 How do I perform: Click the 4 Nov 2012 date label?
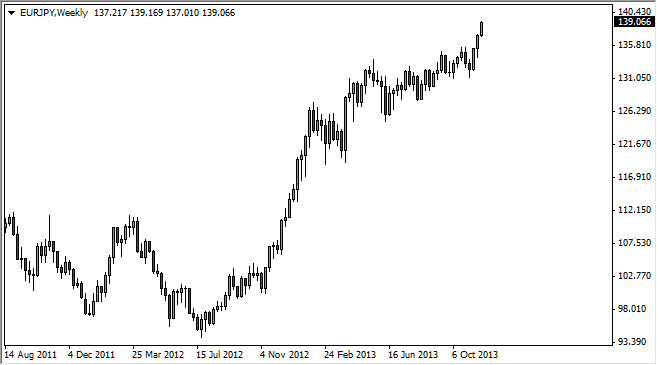coord(284,355)
